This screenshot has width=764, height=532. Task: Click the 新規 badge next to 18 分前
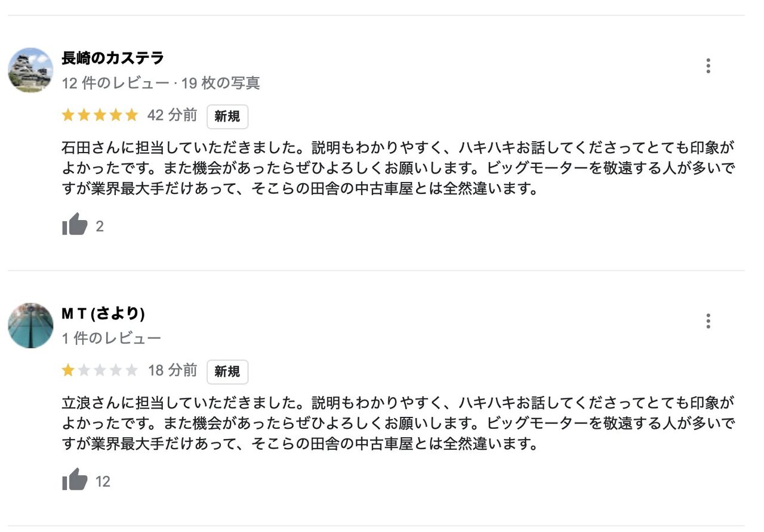[x=227, y=372]
